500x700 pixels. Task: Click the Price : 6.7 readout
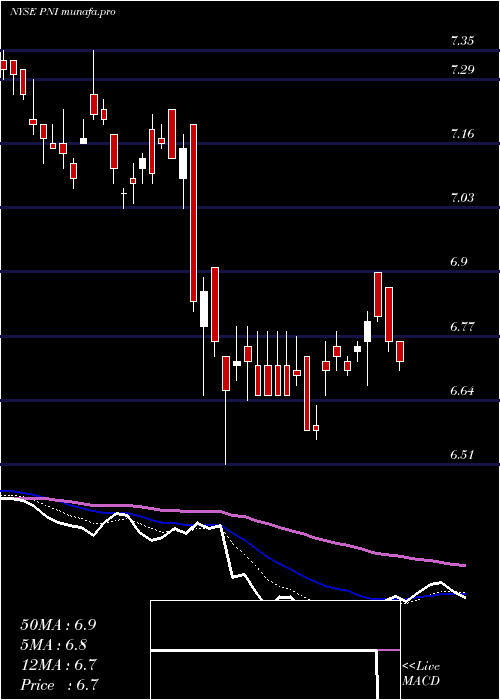pos(59,684)
